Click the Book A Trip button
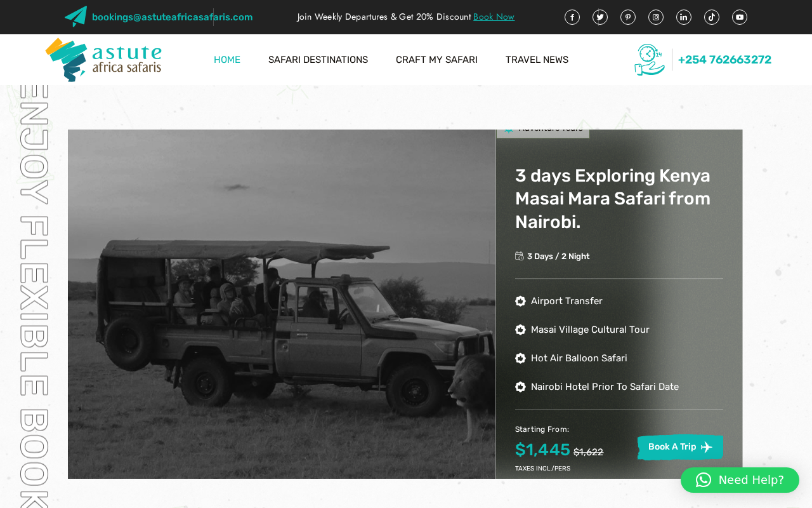This screenshot has width=812, height=508. click(x=680, y=447)
